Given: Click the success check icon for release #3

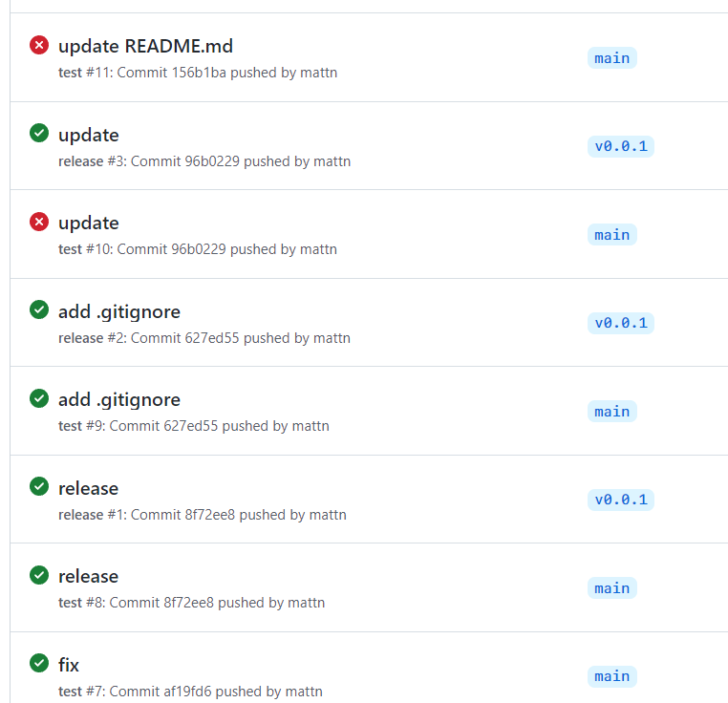Looking at the screenshot, I should click(39, 133).
